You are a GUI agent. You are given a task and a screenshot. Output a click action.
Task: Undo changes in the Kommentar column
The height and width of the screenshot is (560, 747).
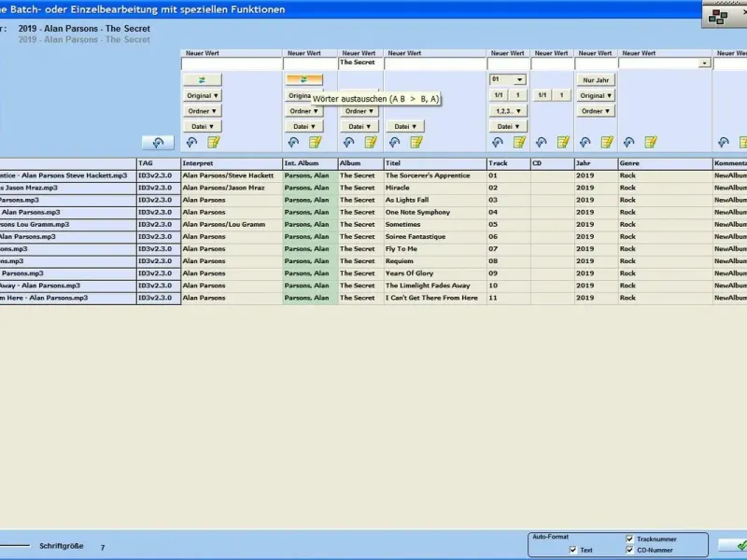tap(723, 142)
